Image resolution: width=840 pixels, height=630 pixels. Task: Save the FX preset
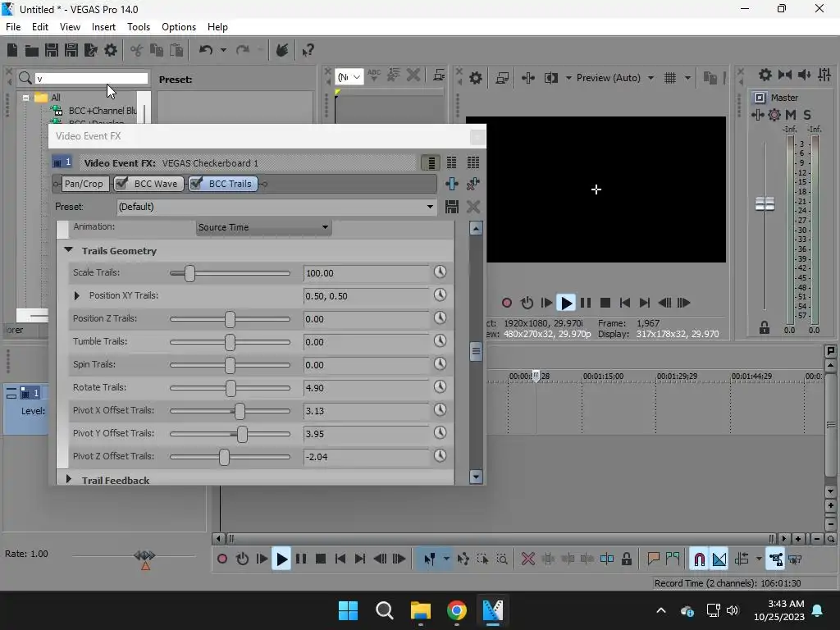tap(452, 207)
